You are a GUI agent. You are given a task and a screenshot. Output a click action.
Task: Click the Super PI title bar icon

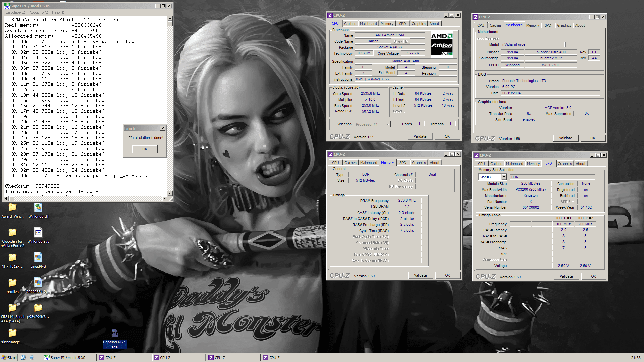[x=7, y=6]
